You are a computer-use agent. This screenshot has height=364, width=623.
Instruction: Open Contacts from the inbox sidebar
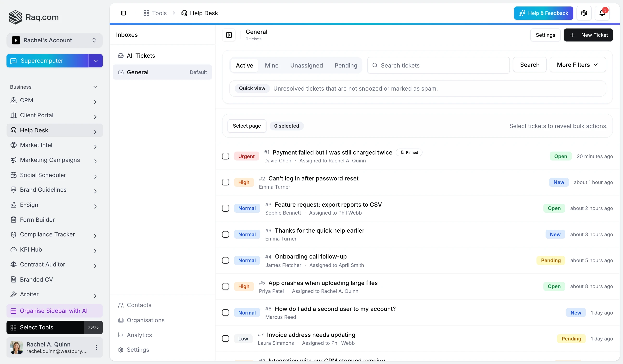[x=135, y=305]
